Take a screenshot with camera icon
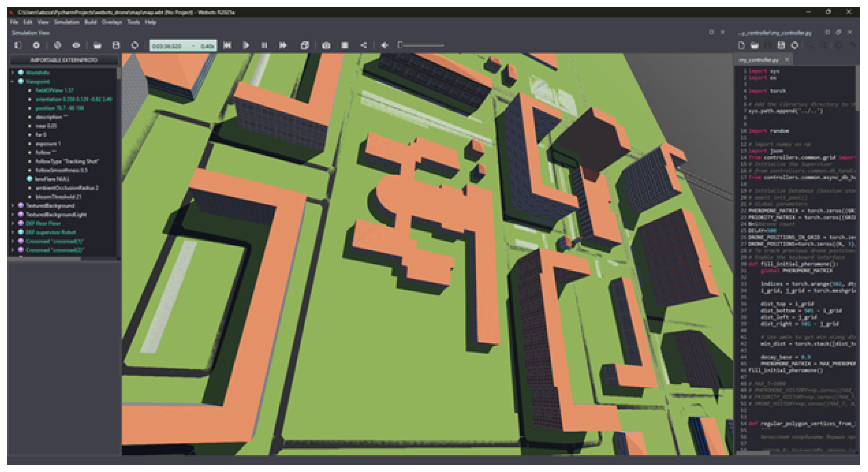This screenshot has height=472, width=868. click(326, 45)
